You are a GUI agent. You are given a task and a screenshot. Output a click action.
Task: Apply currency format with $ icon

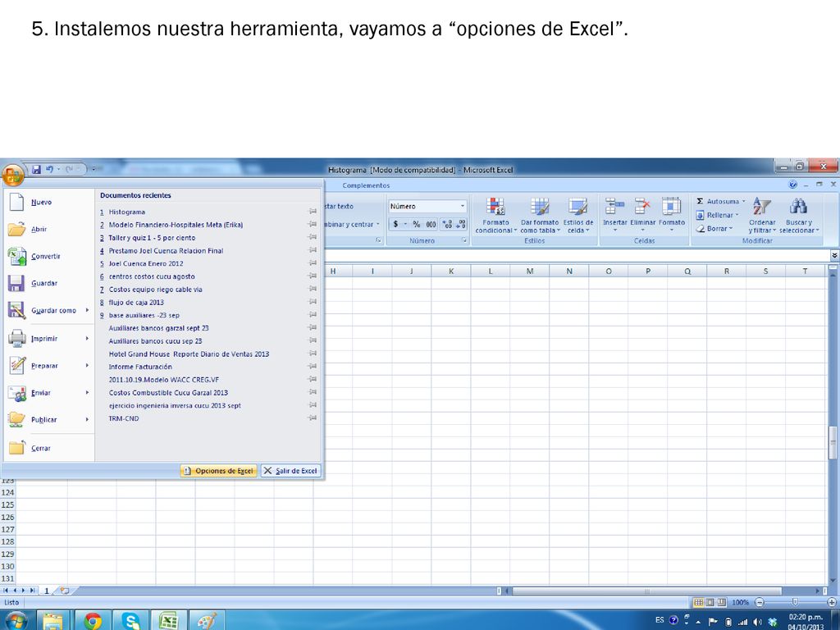395,225
